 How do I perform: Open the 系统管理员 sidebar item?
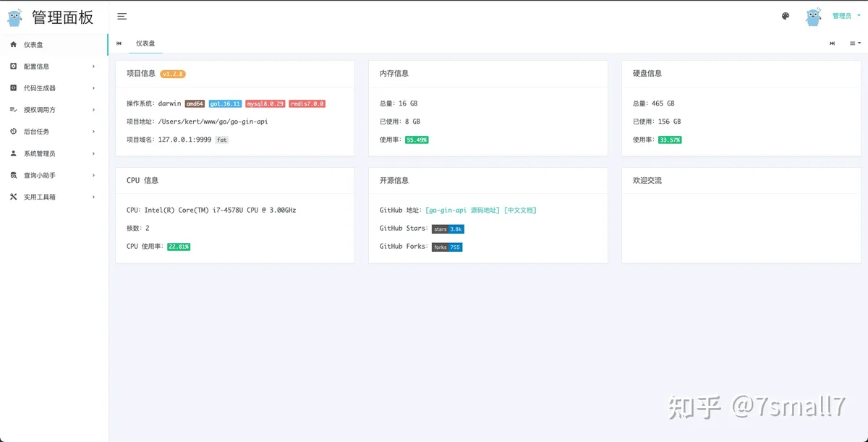click(54, 153)
